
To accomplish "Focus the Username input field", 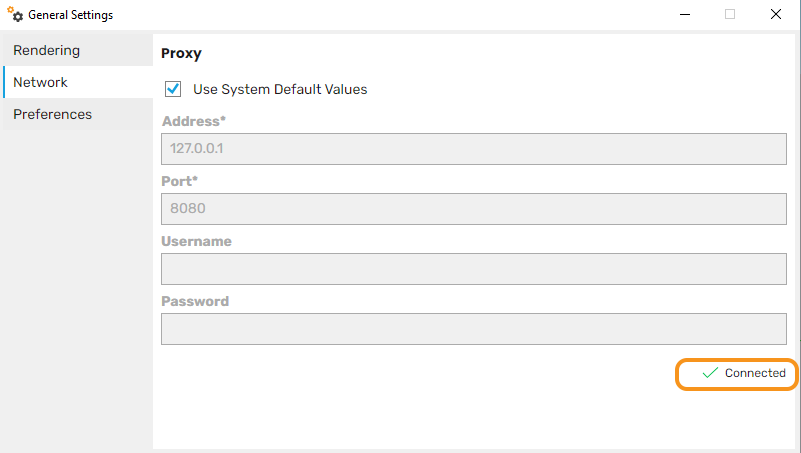I will [x=474, y=269].
